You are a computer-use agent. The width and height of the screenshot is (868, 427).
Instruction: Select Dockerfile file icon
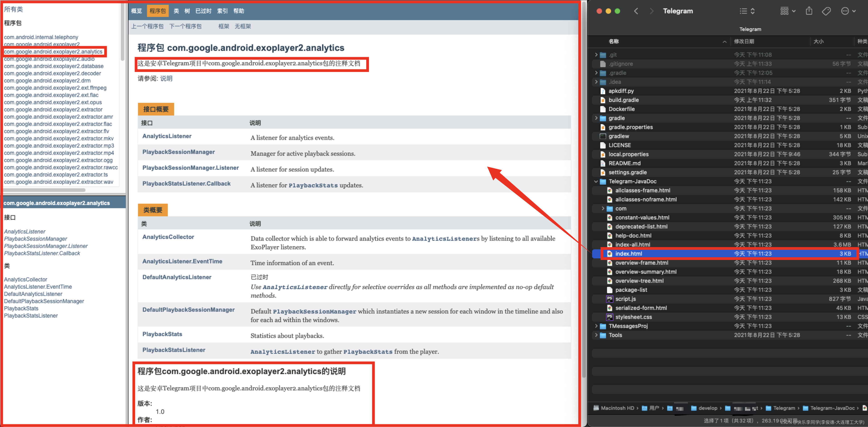click(603, 109)
